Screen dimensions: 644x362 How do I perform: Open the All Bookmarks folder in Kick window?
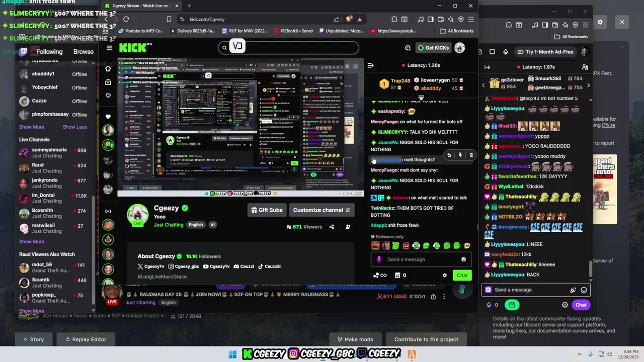pyautogui.click(x=456, y=31)
